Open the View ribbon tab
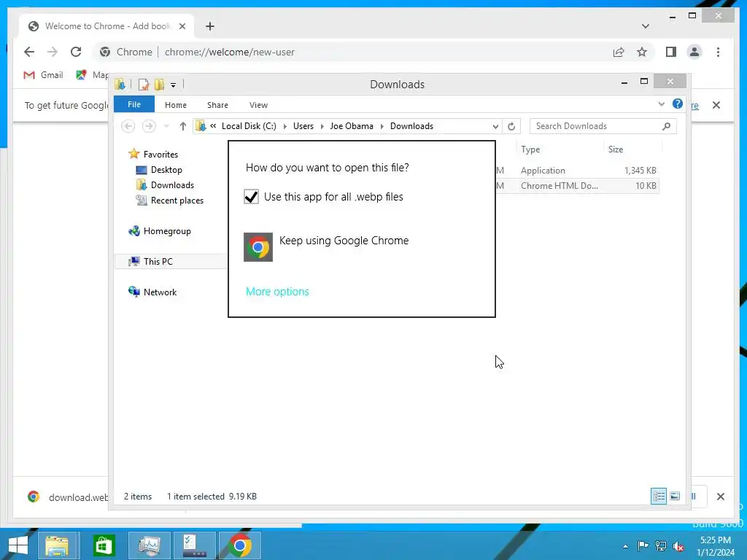 259,105
